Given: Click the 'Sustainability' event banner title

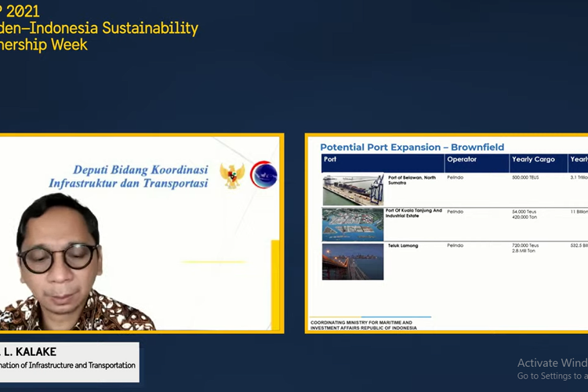Looking at the screenshot, I should 151,28.
